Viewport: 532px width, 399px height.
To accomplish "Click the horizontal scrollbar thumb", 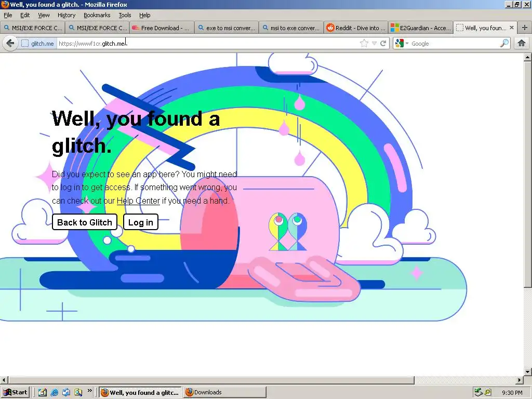I will tap(211, 380).
